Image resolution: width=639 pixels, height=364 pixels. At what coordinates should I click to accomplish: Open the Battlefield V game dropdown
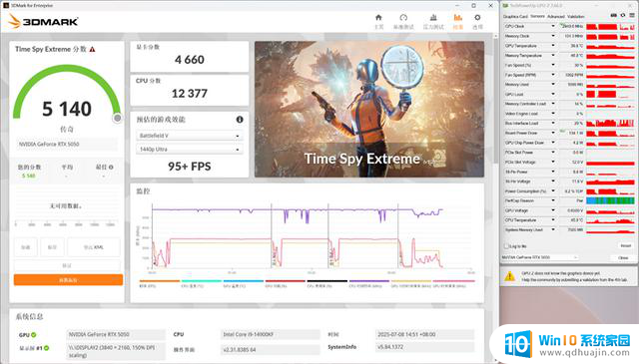[189, 136]
